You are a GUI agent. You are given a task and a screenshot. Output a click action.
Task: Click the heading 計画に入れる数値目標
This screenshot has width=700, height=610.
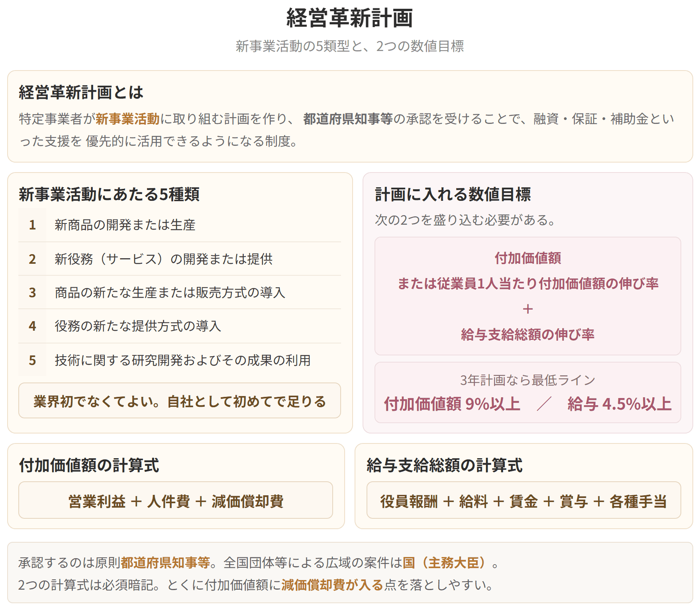click(x=453, y=194)
